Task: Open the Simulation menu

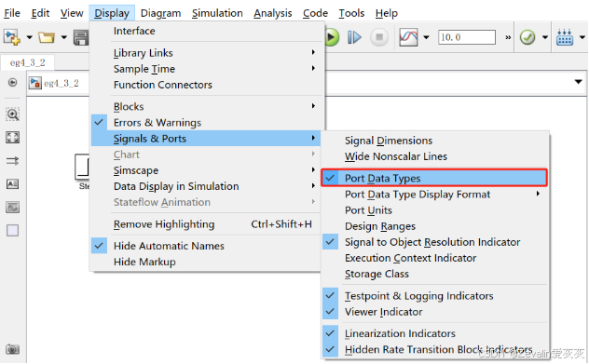Action: pos(217,13)
